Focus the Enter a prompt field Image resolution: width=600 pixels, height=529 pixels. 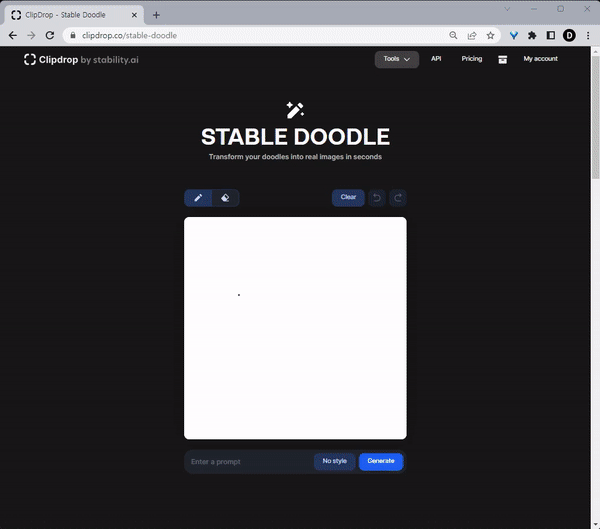[251, 462]
